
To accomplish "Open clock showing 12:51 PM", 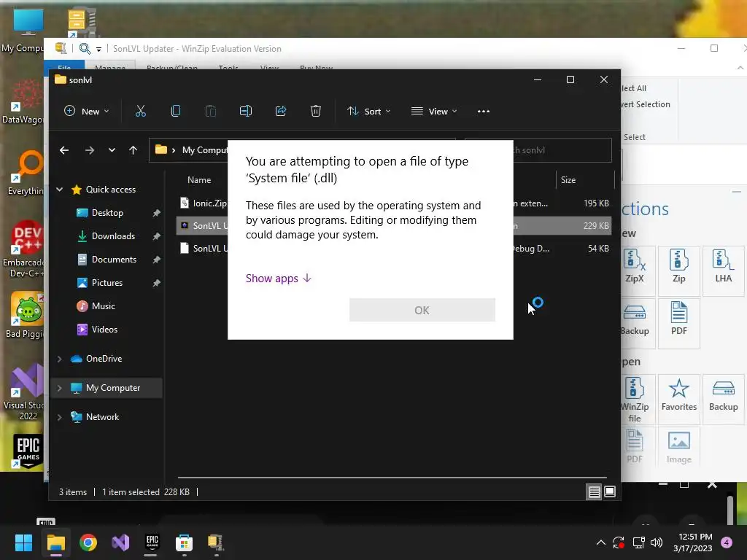I will 695,542.
